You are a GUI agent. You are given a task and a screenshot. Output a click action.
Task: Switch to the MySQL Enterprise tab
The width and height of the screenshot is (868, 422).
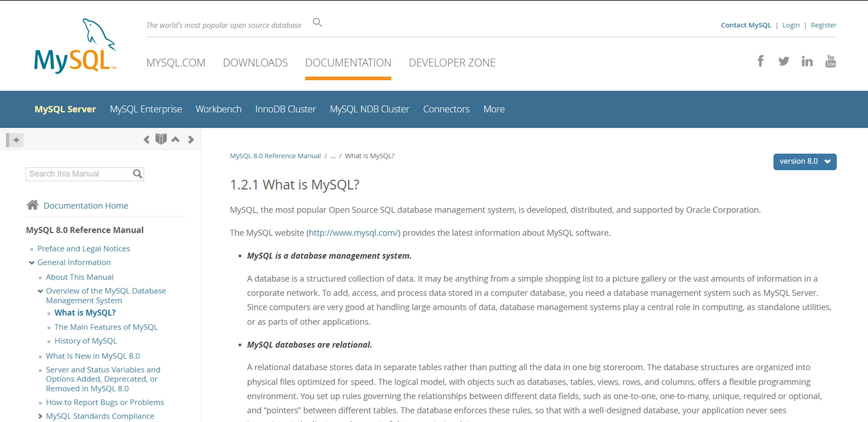pyautogui.click(x=146, y=109)
